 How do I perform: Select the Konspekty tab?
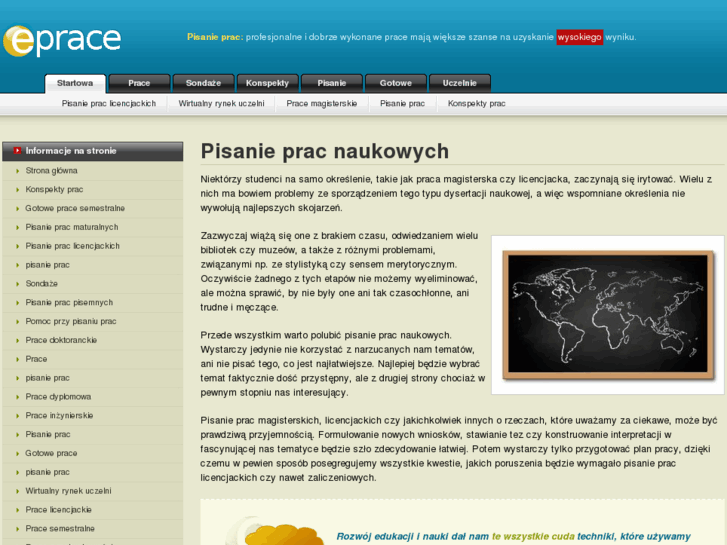point(267,83)
